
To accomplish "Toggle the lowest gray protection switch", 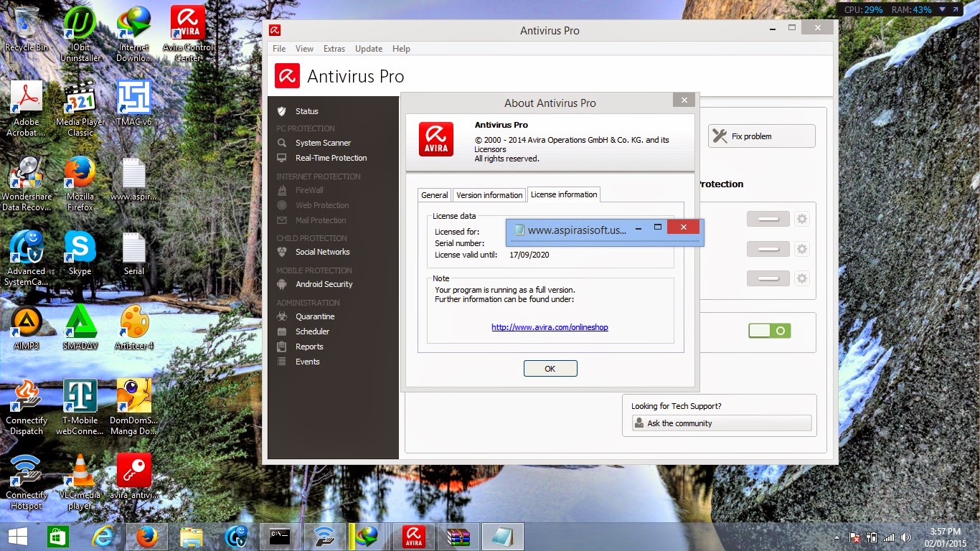I will (x=768, y=278).
